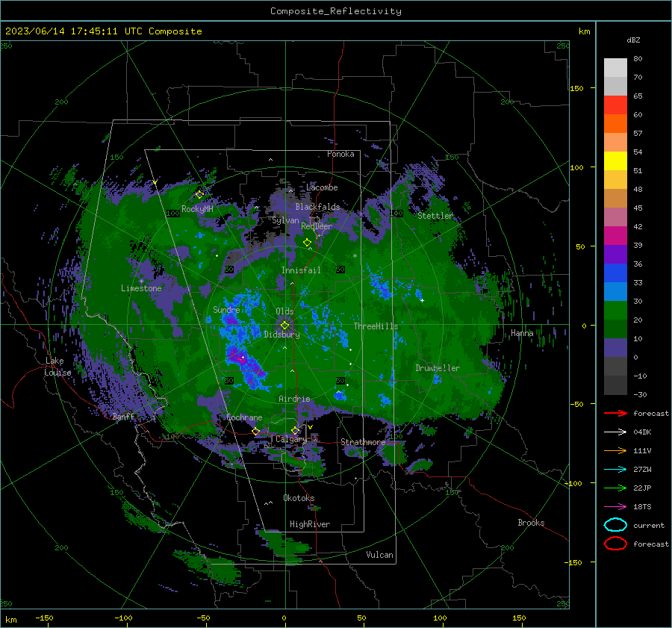Click the magenta 18TS arrow icon
The height and width of the screenshot is (628, 672).
click(x=615, y=507)
